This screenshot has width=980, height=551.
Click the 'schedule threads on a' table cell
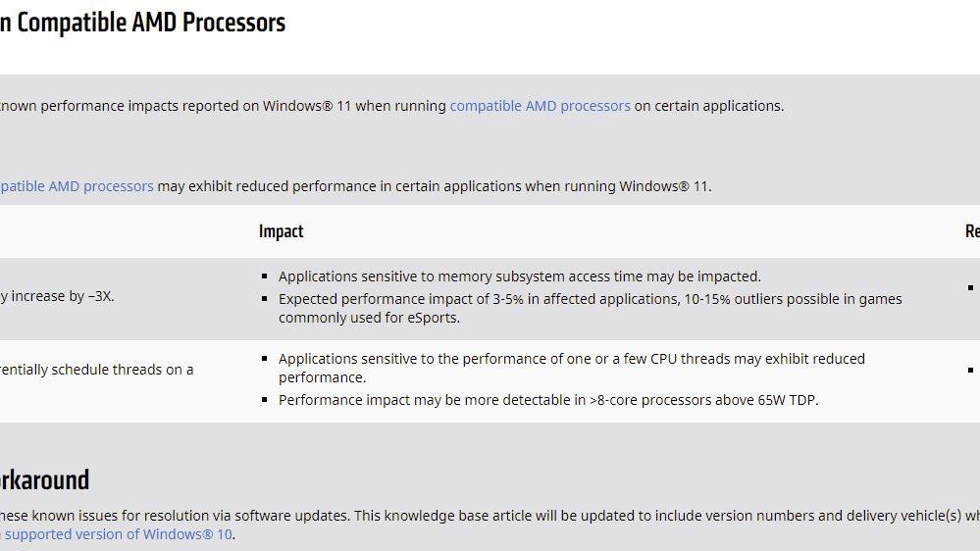(96, 370)
